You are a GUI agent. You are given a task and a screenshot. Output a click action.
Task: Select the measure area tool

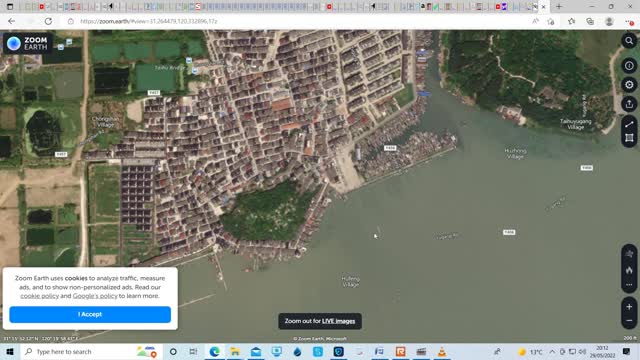tap(629, 138)
